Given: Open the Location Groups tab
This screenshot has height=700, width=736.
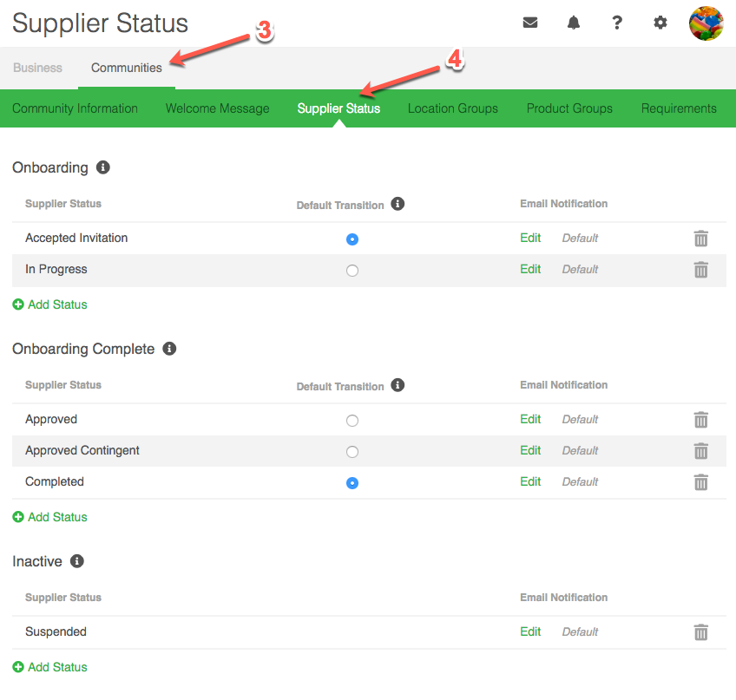Looking at the screenshot, I should coord(452,108).
